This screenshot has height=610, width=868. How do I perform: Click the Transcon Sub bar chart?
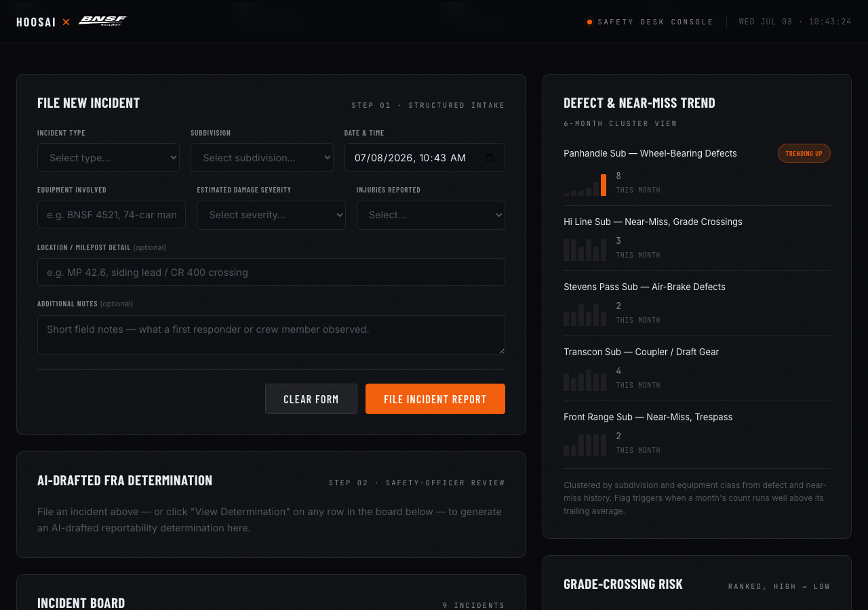585,380
